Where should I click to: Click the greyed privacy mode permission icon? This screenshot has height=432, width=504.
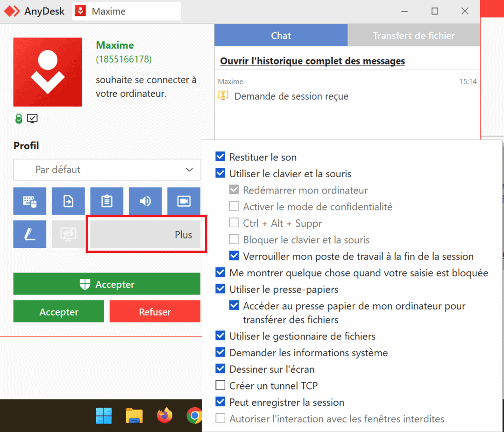coord(68,234)
